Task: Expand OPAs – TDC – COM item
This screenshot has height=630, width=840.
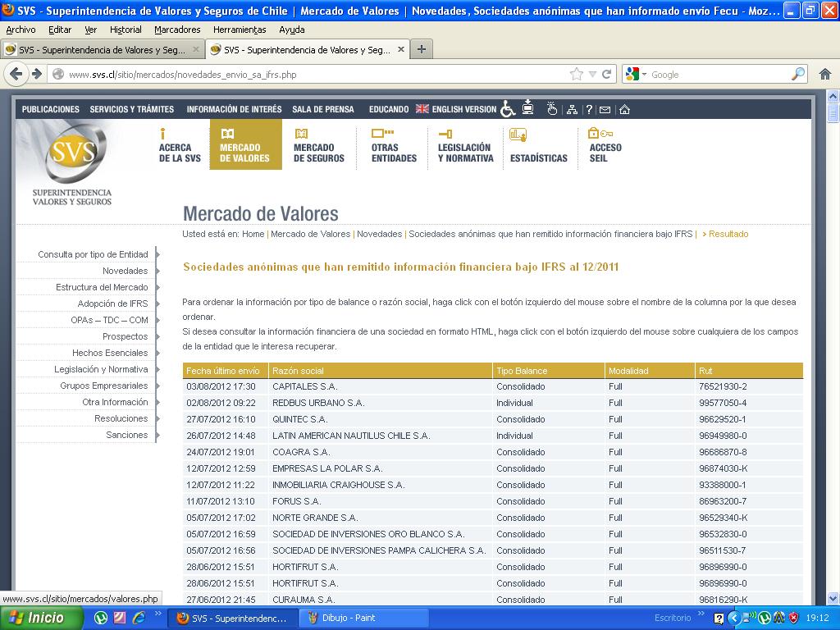Action: click(109, 321)
